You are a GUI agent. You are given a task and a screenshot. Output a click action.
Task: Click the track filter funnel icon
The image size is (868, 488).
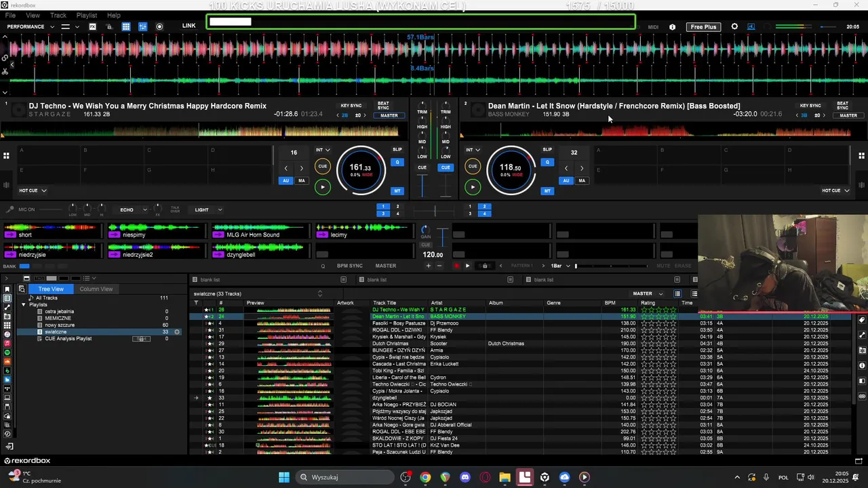pos(196,303)
